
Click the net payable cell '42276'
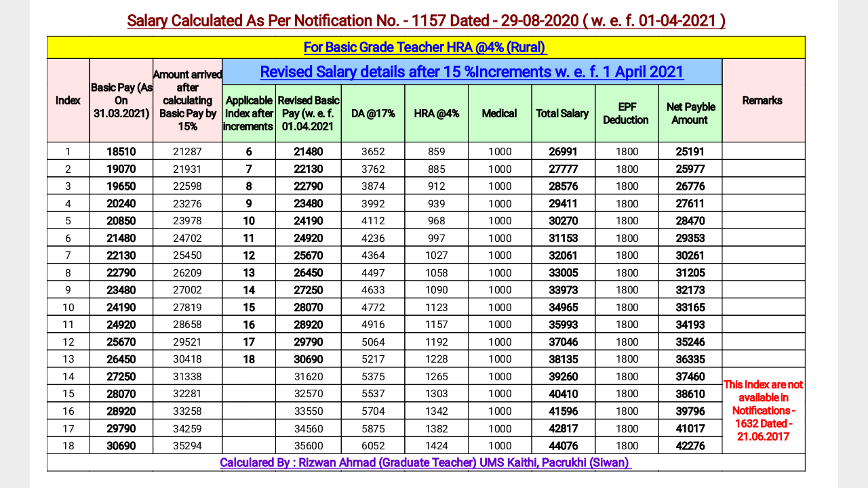coord(690,445)
